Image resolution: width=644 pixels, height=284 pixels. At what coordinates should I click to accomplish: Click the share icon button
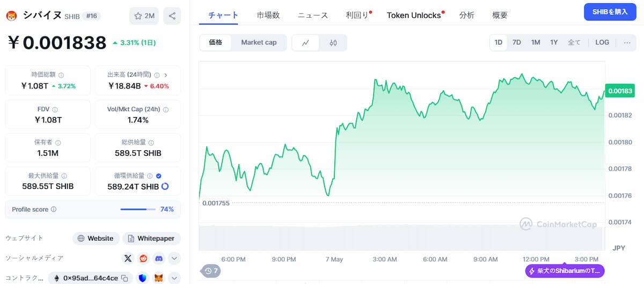(x=172, y=16)
